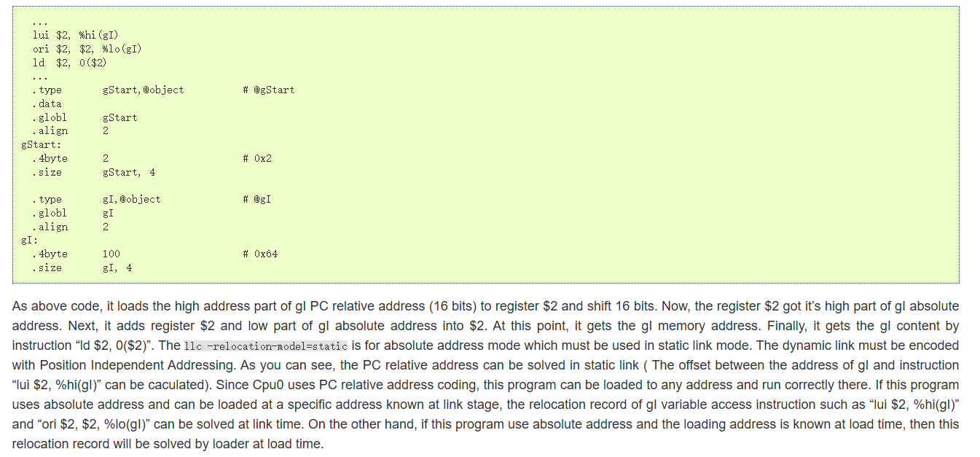This screenshot has width=980, height=457.
Task: Click the inline code "llc -relocation-model=static"
Action: pos(266,345)
